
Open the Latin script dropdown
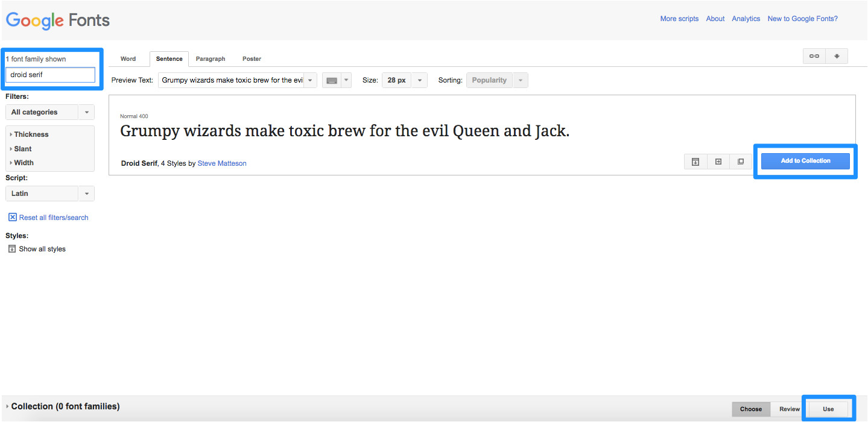tap(49, 194)
